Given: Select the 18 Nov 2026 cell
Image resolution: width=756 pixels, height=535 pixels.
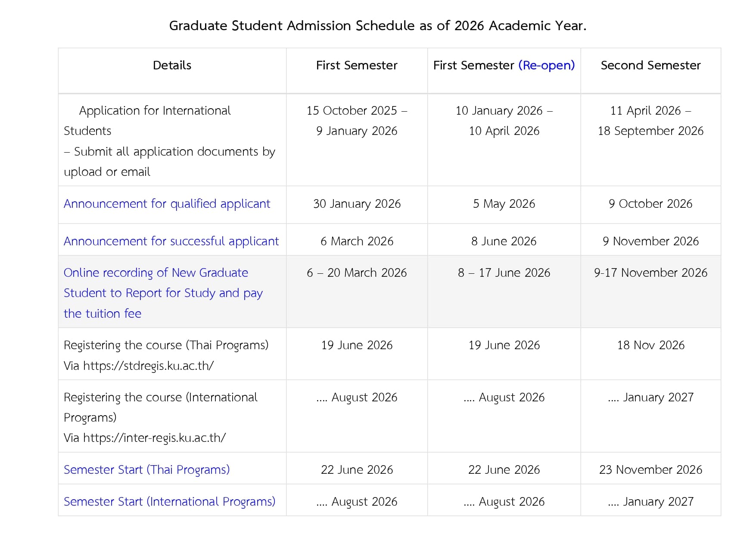Looking at the screenshot, I should (x=650, y=345).
